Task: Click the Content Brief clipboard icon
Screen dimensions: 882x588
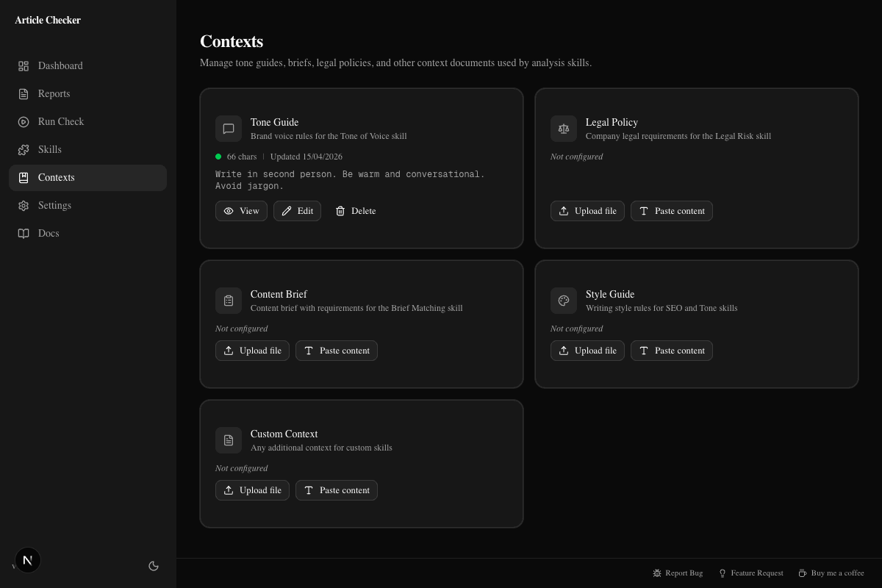Action: click(x=229, y=301)
